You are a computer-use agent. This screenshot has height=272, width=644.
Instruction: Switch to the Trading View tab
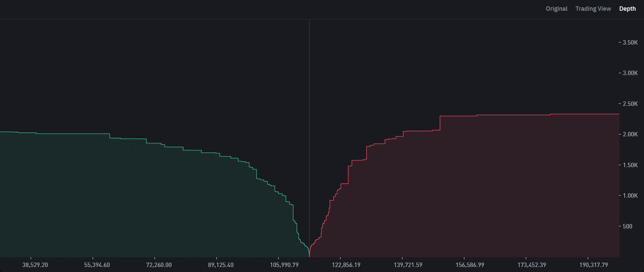click(593, 9)
